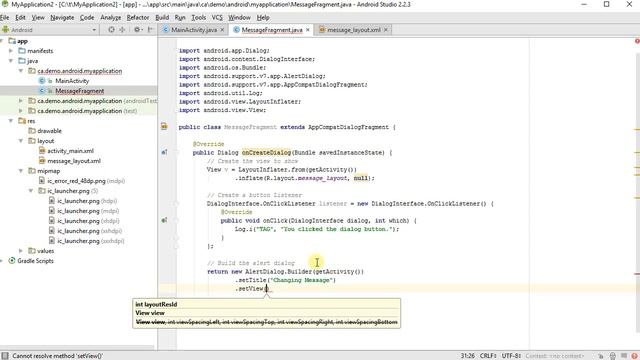Click the inspector hector icon in status bar
Screen dimensions: 640x360
click(613, 356)
